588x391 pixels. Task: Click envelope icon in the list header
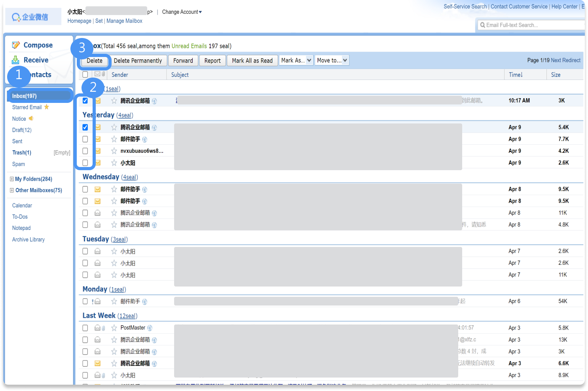pyautogui.click(x=97, y=74)
